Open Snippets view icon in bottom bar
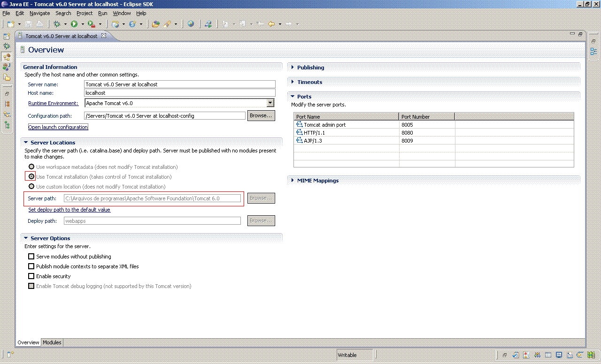Screen dimensions: 601x364 [570, 355]
